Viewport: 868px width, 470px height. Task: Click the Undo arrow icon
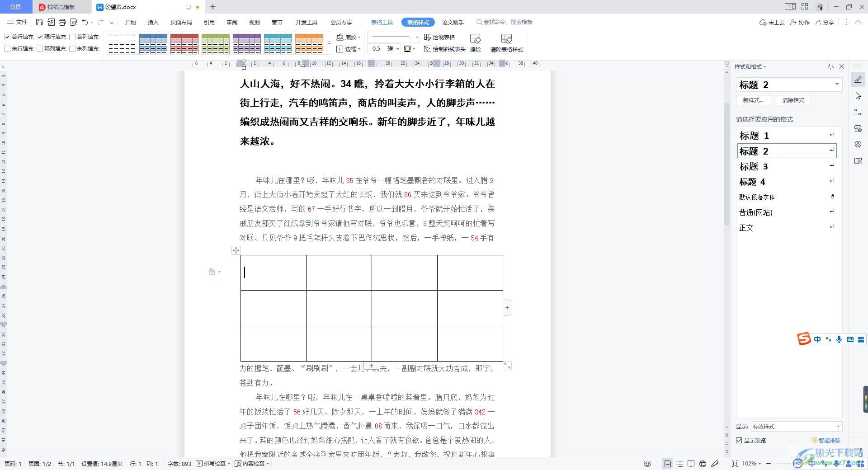click(85, 22)
